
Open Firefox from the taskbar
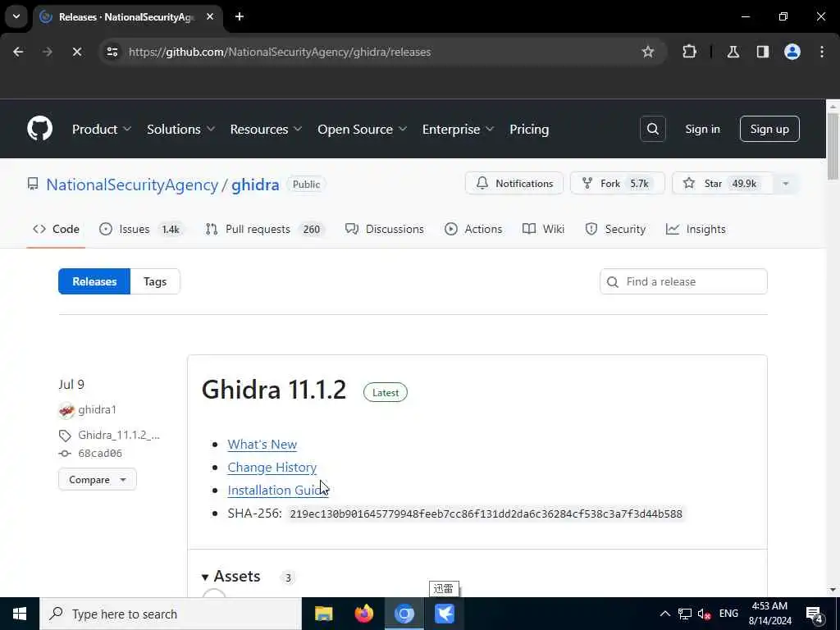[x=363, y=614]
